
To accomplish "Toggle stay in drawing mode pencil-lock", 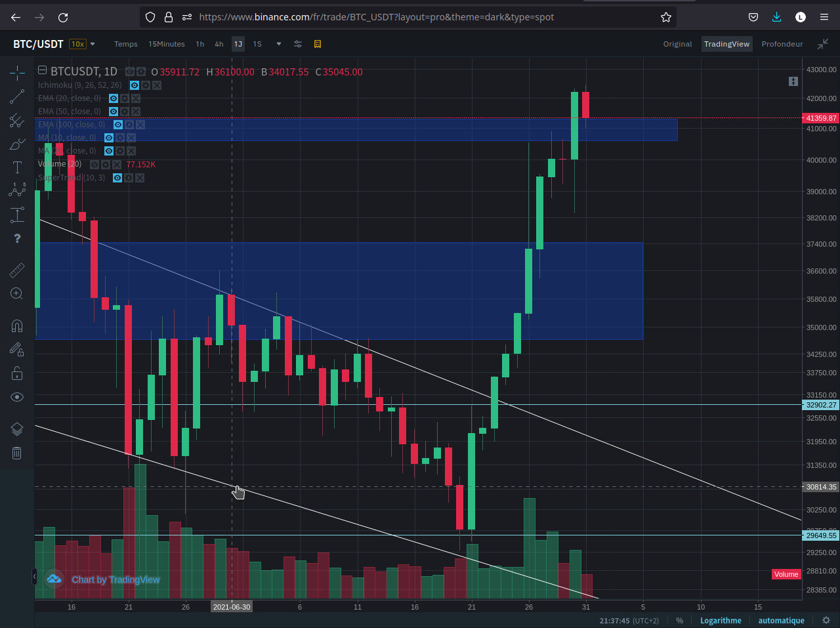I will pos(17,350).
